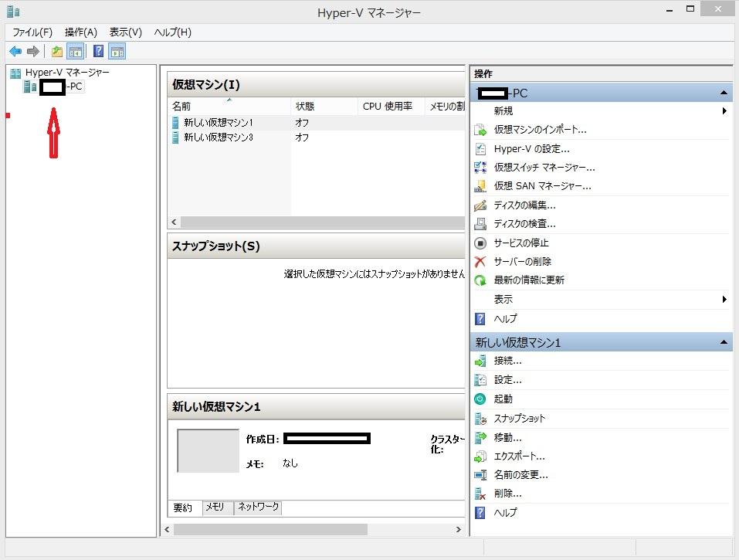Sort by 名前 column header

tap(229, 107)
